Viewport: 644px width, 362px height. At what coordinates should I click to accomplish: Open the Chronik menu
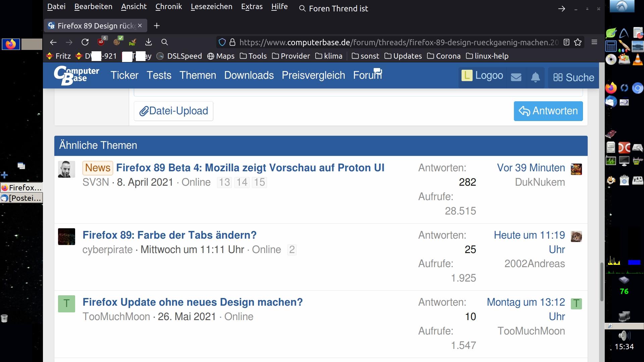tap(168, 7)
